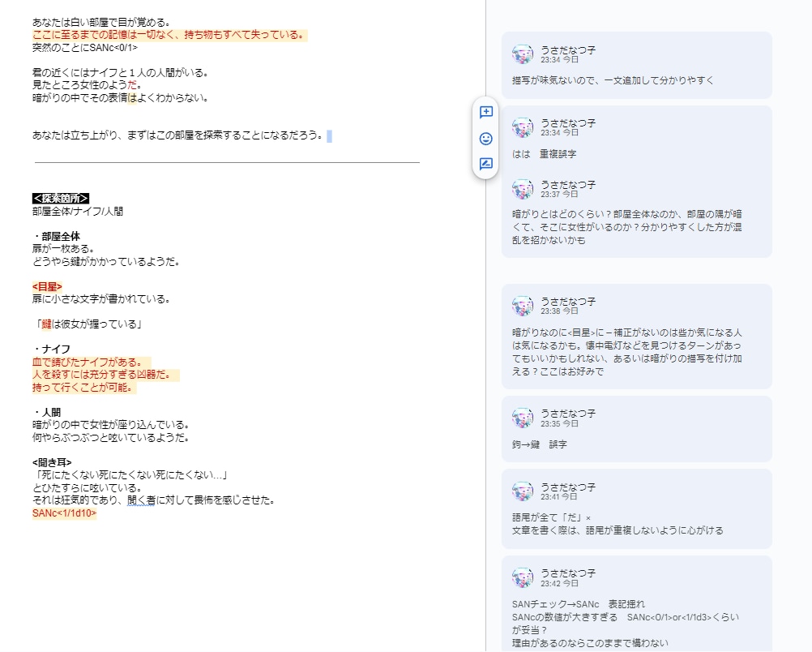The width and height of the screenshot is (812, 652).
Task: Click line それは狂気的であり、聞く者に対して畏怖
Action: click(154, 500)
